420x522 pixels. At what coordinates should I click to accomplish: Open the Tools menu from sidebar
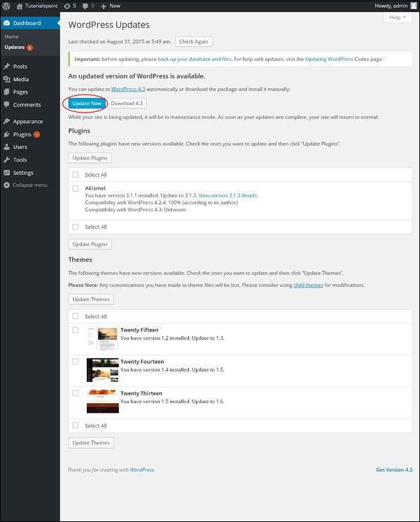[x=20, y=160]
